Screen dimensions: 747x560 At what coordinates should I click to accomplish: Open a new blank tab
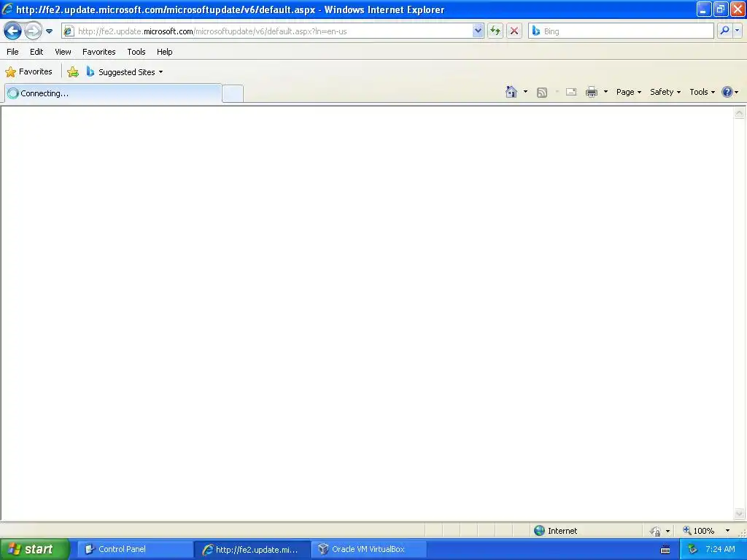pyautogui.click(x=233, y=93)
